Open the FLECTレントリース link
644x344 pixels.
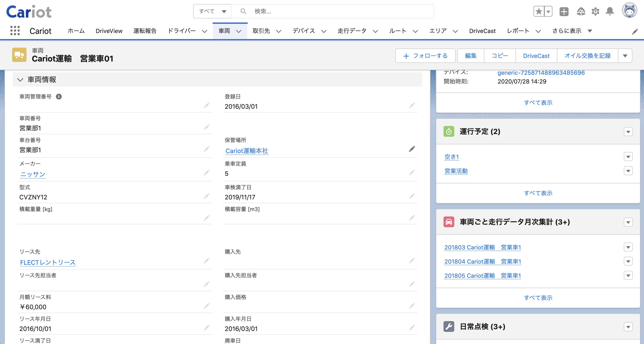pyautogui.click(x=48, y=262)
